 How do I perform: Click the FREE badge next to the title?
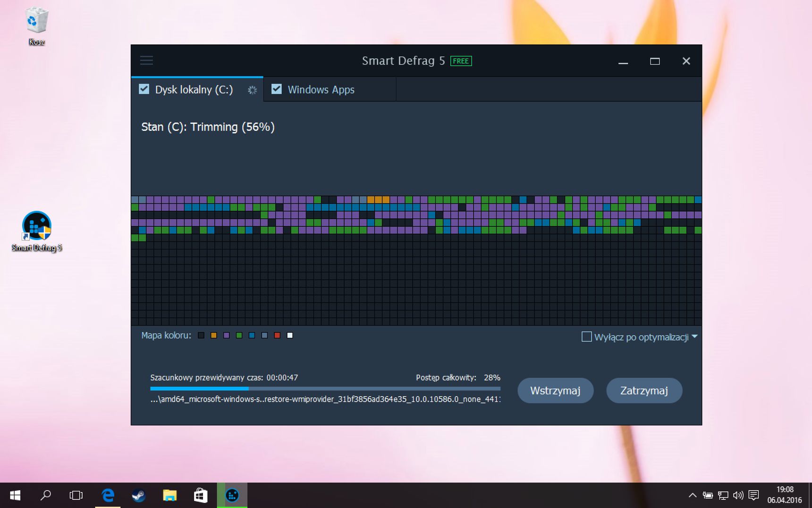click(x=461, y=61)
